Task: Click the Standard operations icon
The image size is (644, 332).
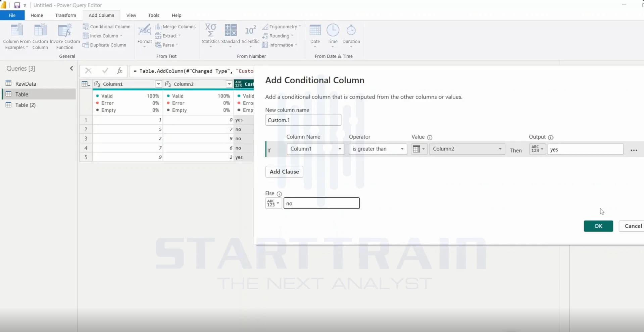Action: click(x=231, y=30)
